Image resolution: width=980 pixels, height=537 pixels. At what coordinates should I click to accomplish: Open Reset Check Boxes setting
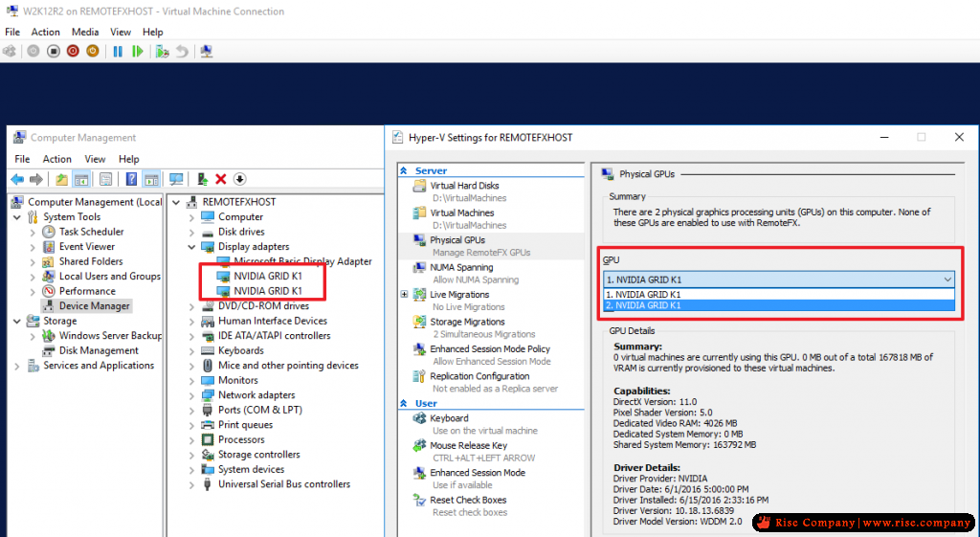(x=468, y=500)
